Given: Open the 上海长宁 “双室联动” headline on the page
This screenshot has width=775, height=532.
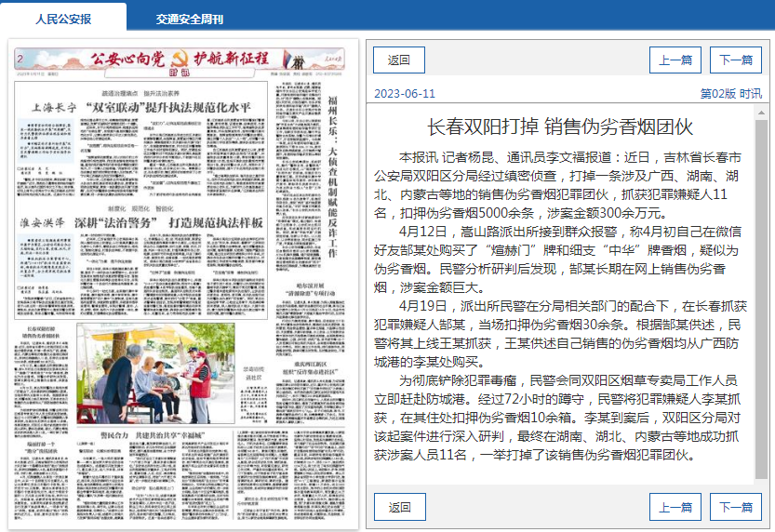Looking at the screenshot, I should click(141, 107).
